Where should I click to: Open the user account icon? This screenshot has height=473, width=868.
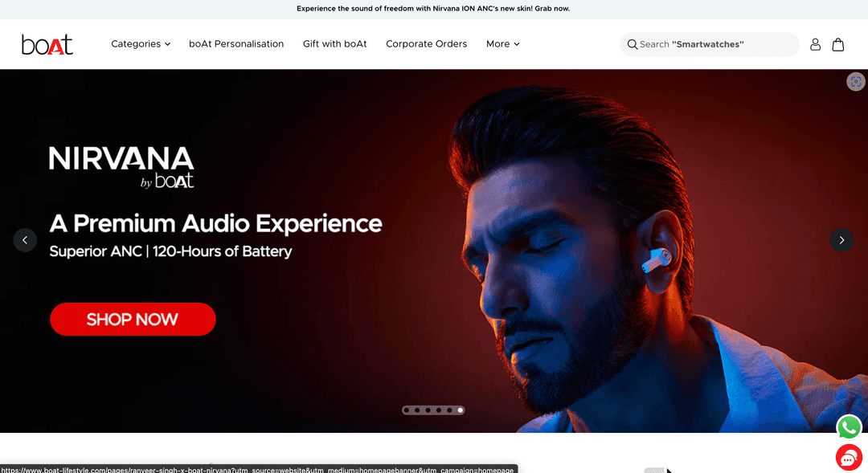point(815,44)
